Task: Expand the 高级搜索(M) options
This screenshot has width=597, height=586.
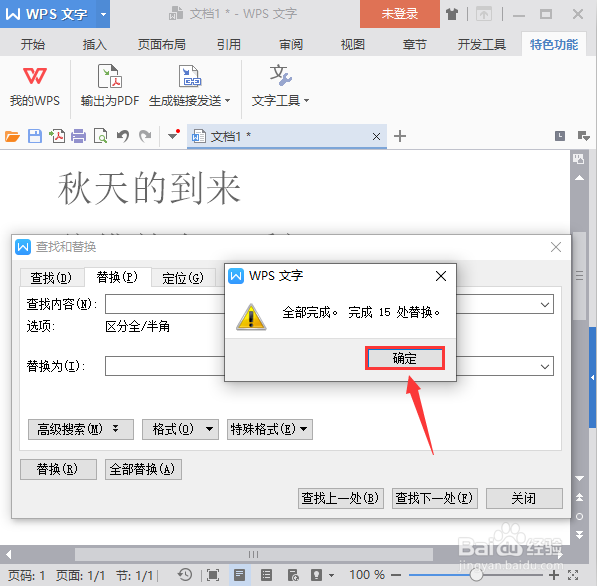Action: click(x=81, y=430)
